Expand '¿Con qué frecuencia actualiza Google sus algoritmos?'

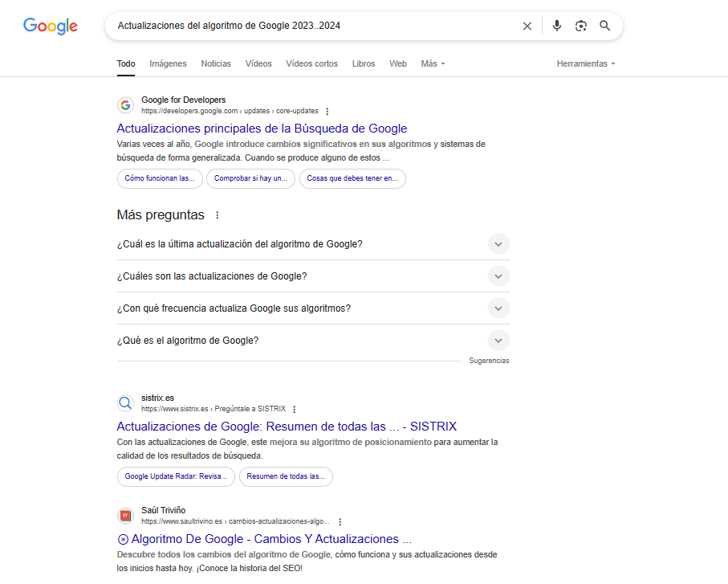(x=313, y=308)
